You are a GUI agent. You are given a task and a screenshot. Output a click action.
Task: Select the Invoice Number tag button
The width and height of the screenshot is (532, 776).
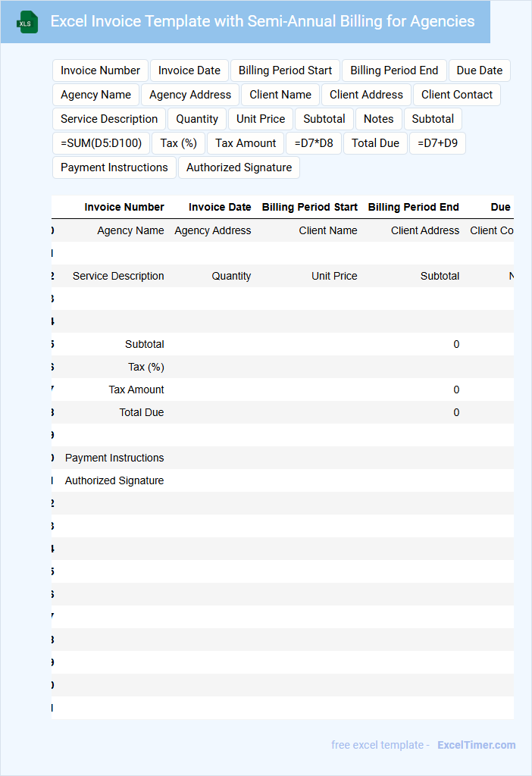coord(101,70)
